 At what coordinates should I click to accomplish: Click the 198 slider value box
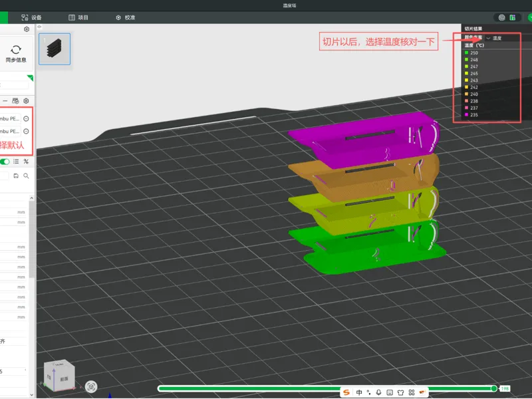[x=505, y=388]
